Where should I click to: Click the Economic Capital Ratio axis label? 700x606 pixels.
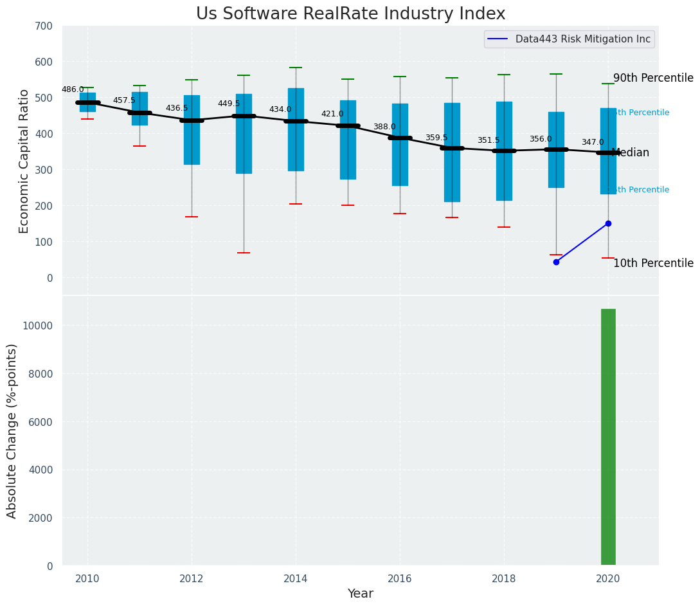[x=24, y=161]
